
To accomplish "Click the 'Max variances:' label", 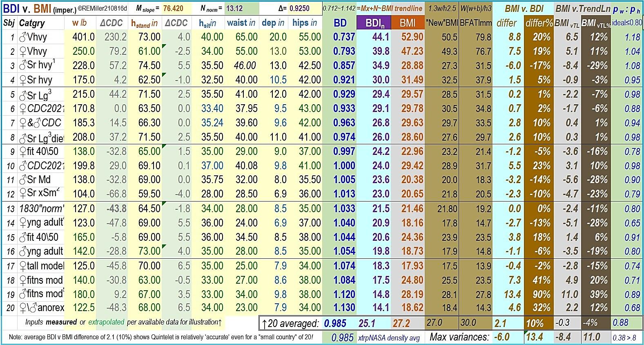I will [x=459, y=337].
